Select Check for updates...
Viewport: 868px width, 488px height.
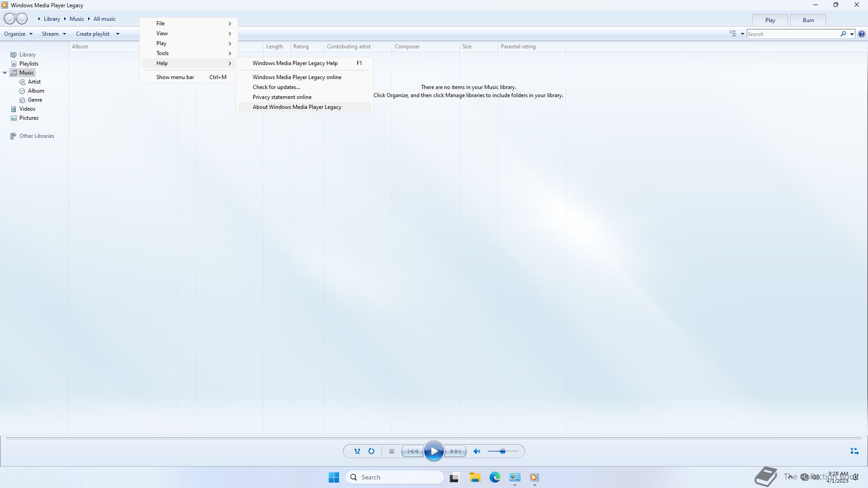[305, 87]
